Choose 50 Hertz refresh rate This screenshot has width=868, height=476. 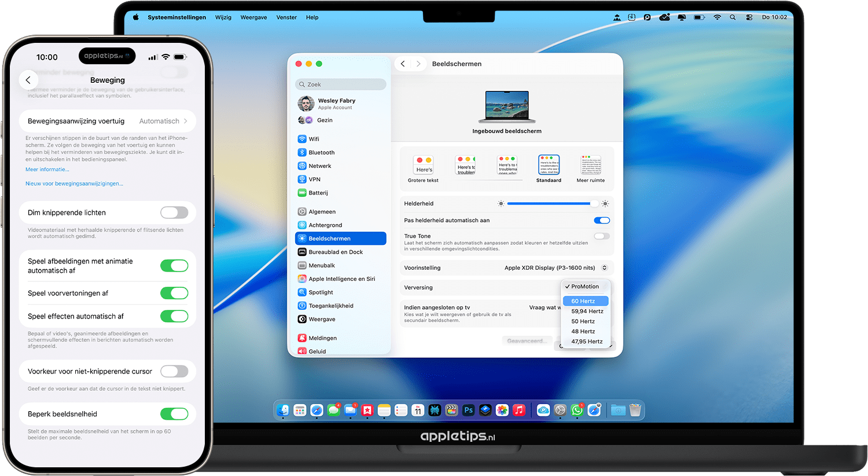[585, 321]
